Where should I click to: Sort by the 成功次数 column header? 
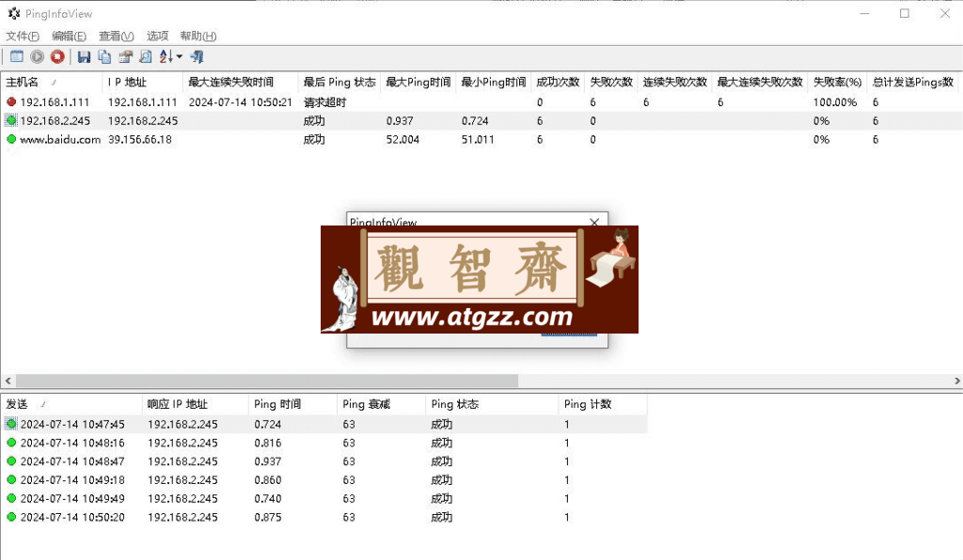point(558,82)
